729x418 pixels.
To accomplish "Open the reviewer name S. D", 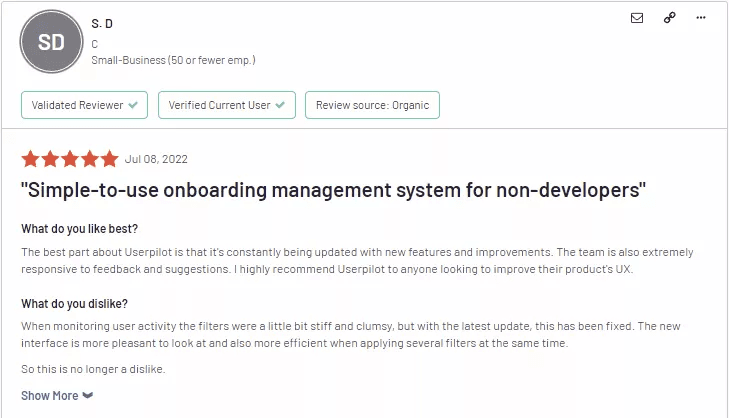I will 102,23.
